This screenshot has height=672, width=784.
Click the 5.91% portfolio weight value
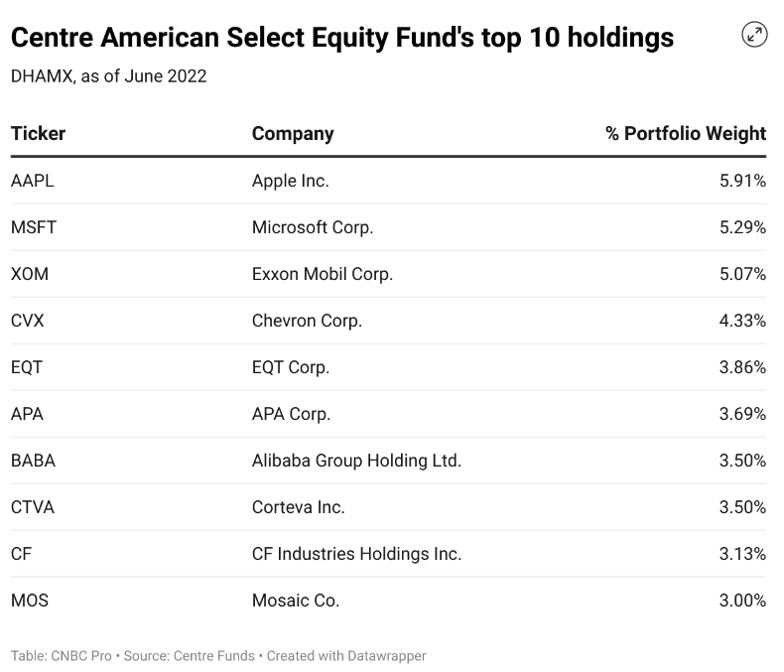tap(740, 181)
